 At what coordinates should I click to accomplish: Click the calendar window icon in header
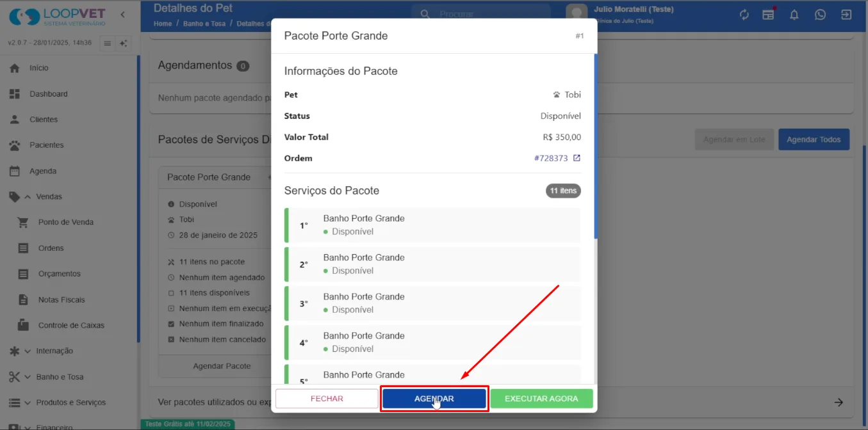pyautogui.click(x=769, y=15)
